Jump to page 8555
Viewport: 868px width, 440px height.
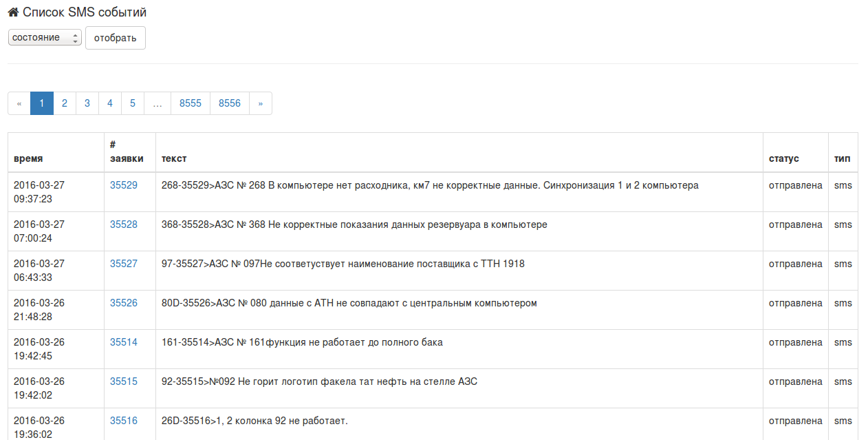point(191,103)
